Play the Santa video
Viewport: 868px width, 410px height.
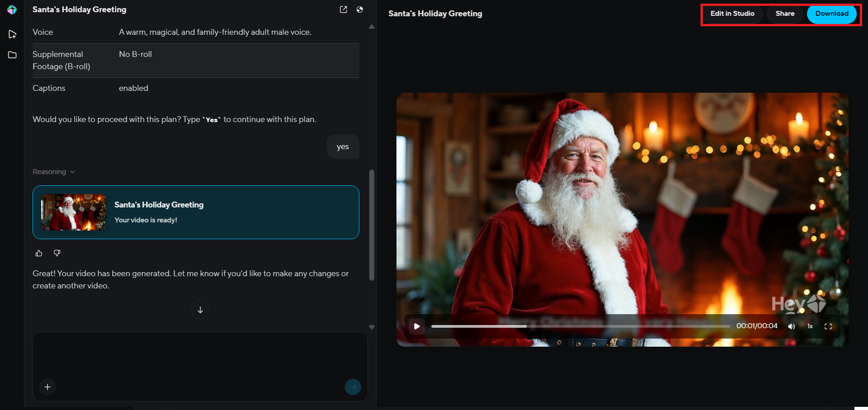tap(417, 326)
